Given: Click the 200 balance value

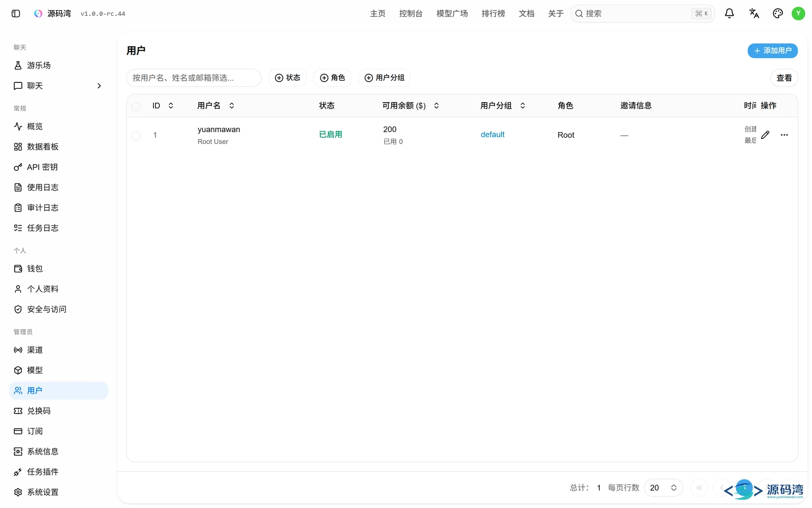Looking at the screenshot, I should click(390, 130).
